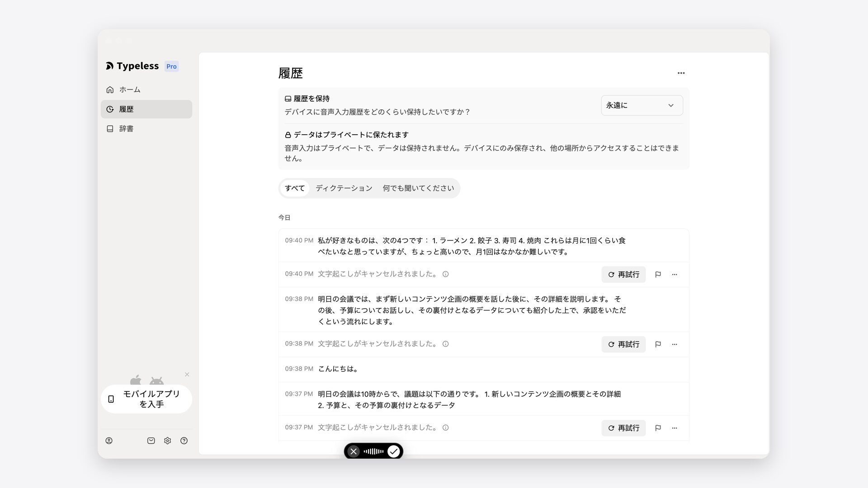Screen dimensions: 868x488
Task: Select the こんにちは。 transcript entry
Action: [484, 369]
